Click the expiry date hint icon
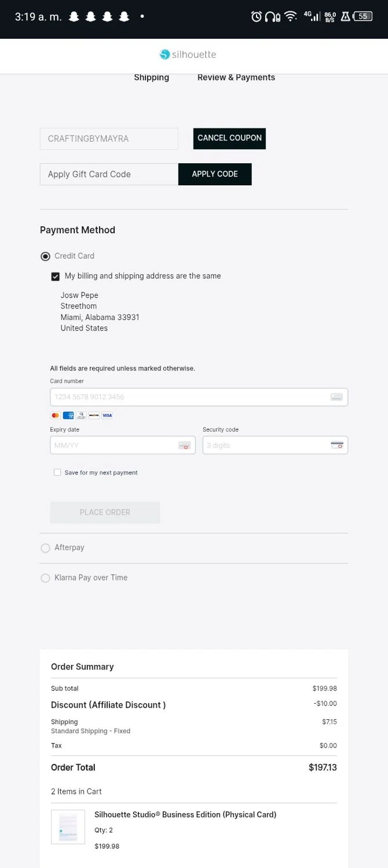The image size is (388, 868). (184, 446)
